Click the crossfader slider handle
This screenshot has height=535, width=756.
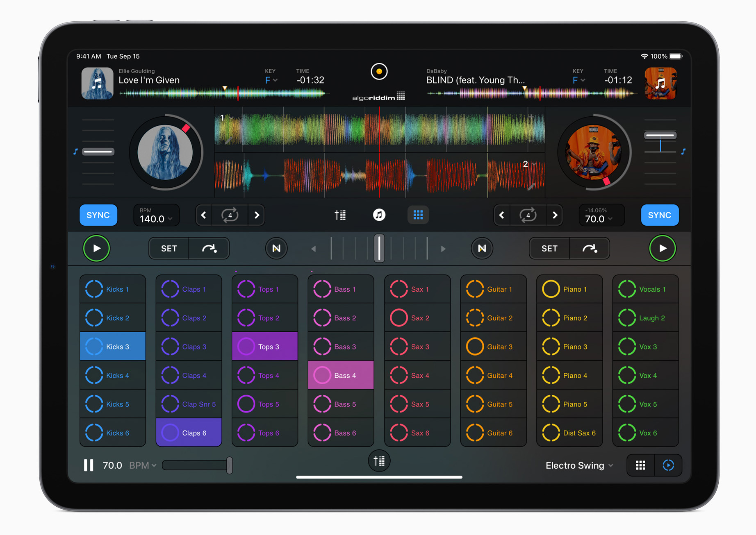(379, 248)
